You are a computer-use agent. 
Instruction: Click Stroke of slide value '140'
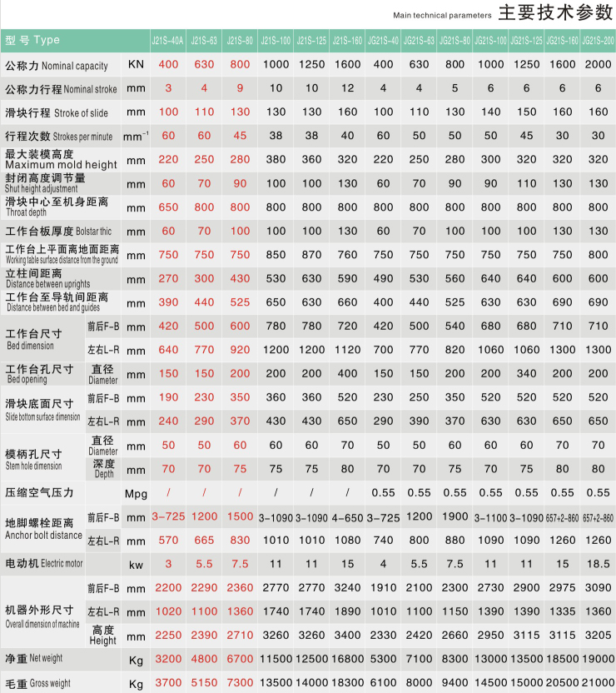pyautogui.click(x=490, y=112)
